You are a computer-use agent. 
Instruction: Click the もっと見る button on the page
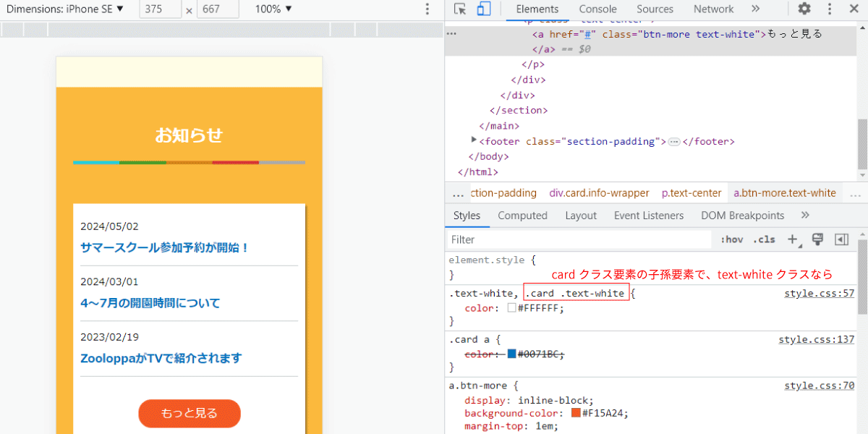(190, 413)
